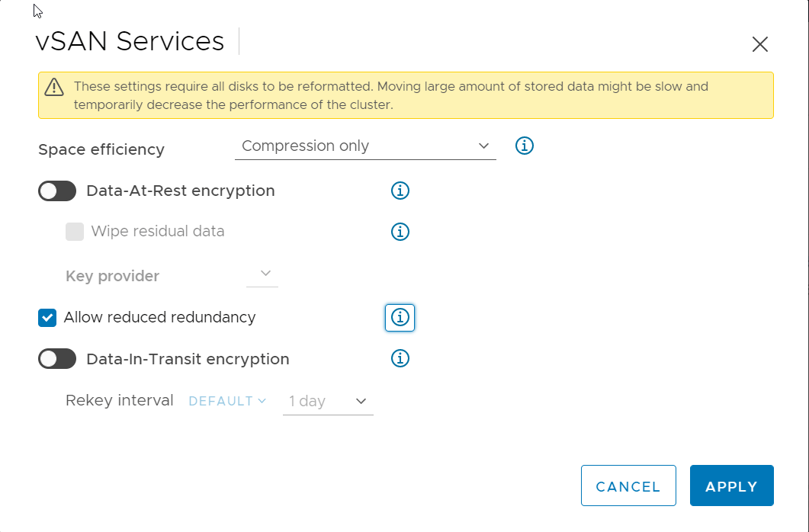Click the warning triangle icon in banner
The width and height of the screenshot is (809, 532).
click(54, 87)
